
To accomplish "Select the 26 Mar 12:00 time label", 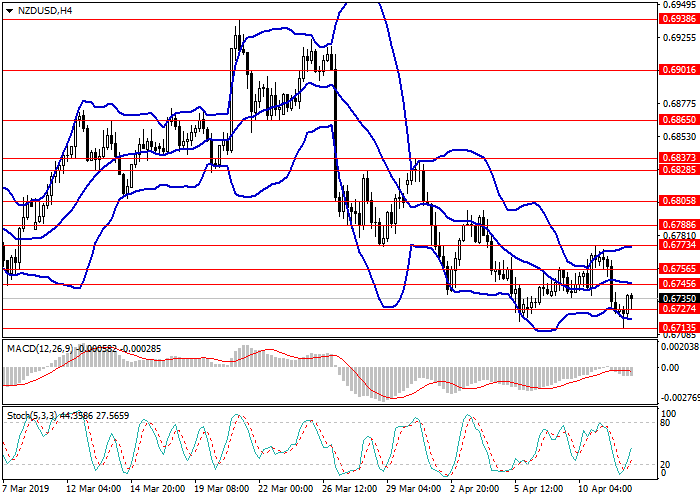I will point(349,490).
